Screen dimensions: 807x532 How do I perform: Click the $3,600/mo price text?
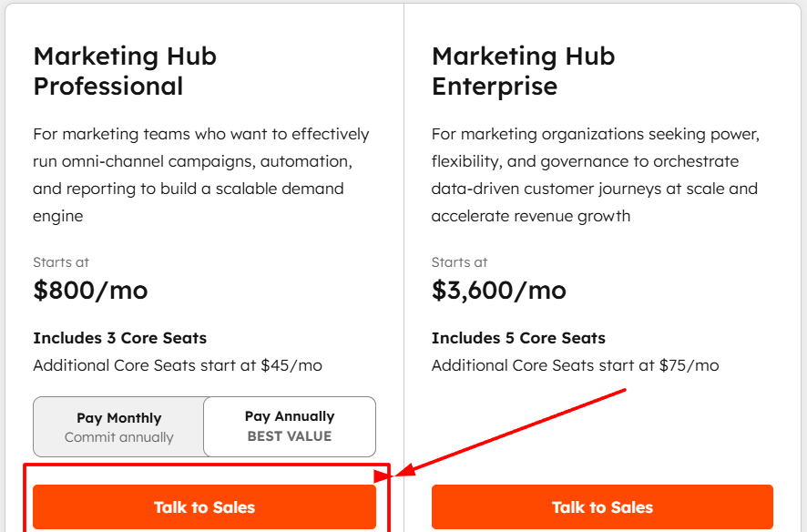click(498, 291)
